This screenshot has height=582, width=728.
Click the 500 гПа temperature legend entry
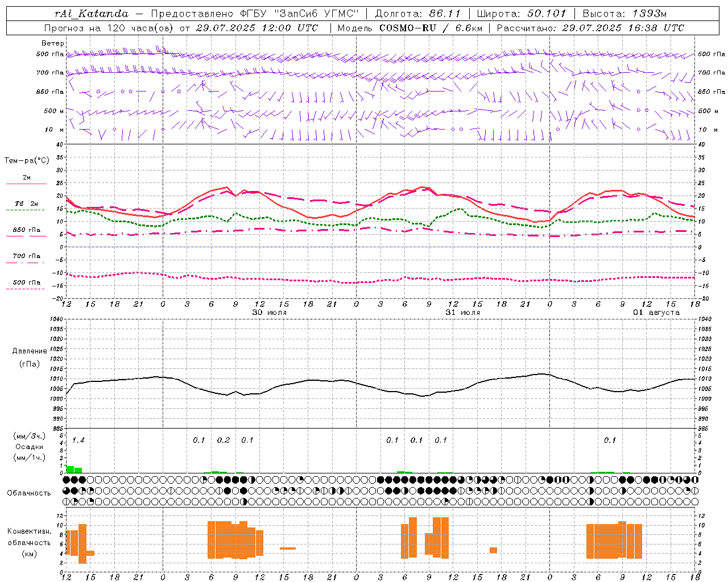pos(27,282)
